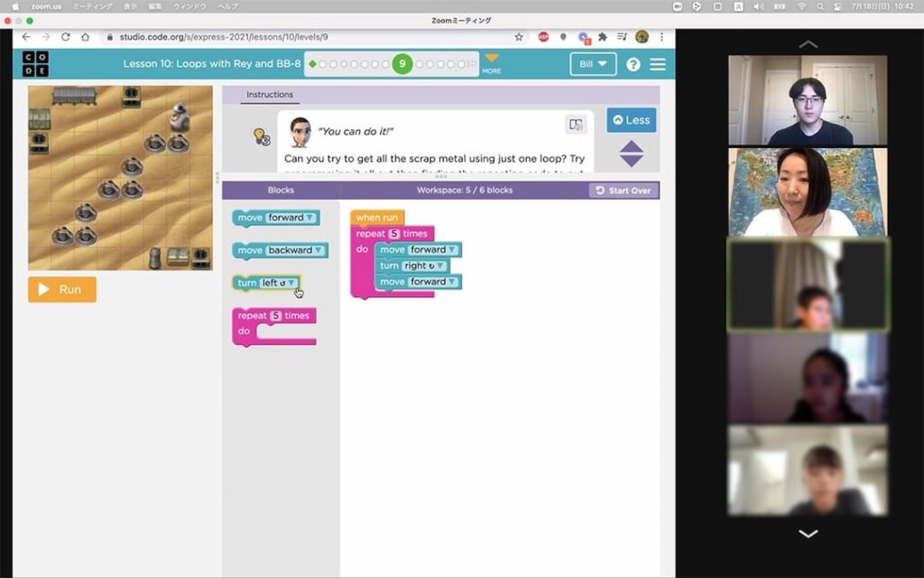The width and height of the screenshot is (924, 578).
Task: Open the 表示 menu
Action: click(130, 6)
